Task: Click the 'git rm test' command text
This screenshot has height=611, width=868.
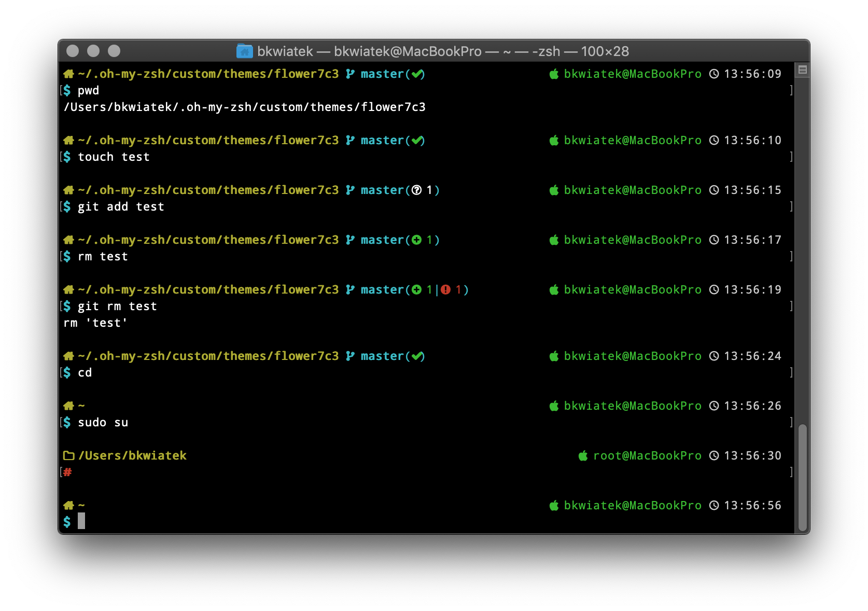Action: [117, 307]
